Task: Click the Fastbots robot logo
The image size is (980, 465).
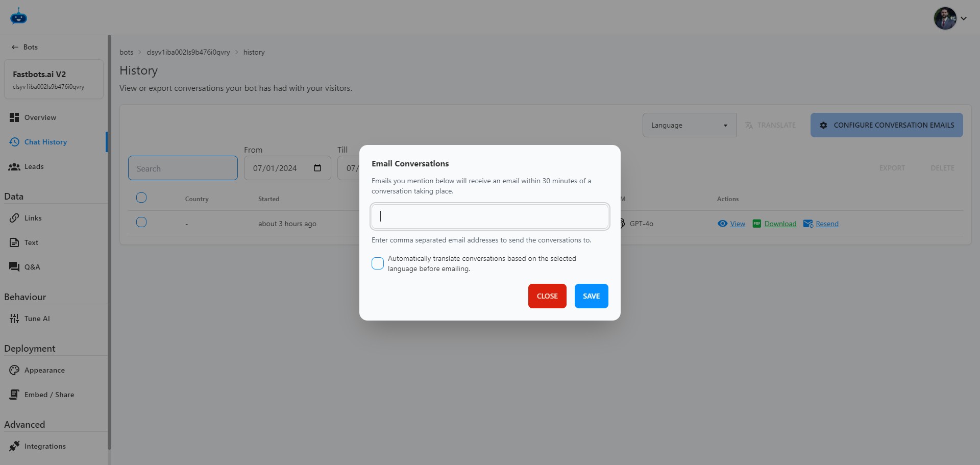Action: click(x=18, y=16)
